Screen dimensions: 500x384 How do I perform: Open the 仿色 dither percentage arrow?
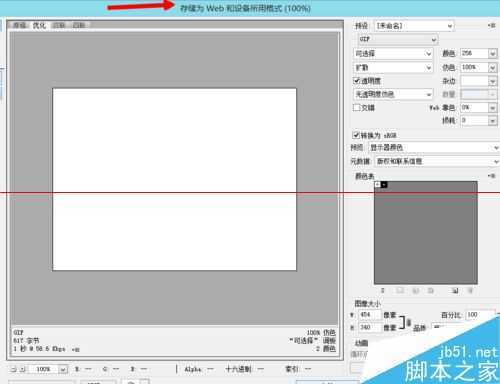[493, 67]
